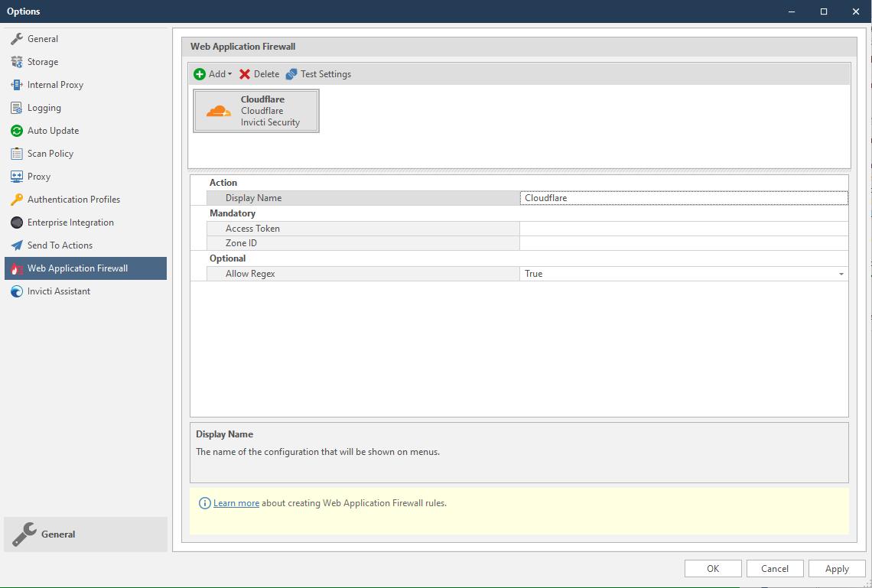872x588 pixels.
Task: Click the Send To Actions icon
Action: pos(15,245)
